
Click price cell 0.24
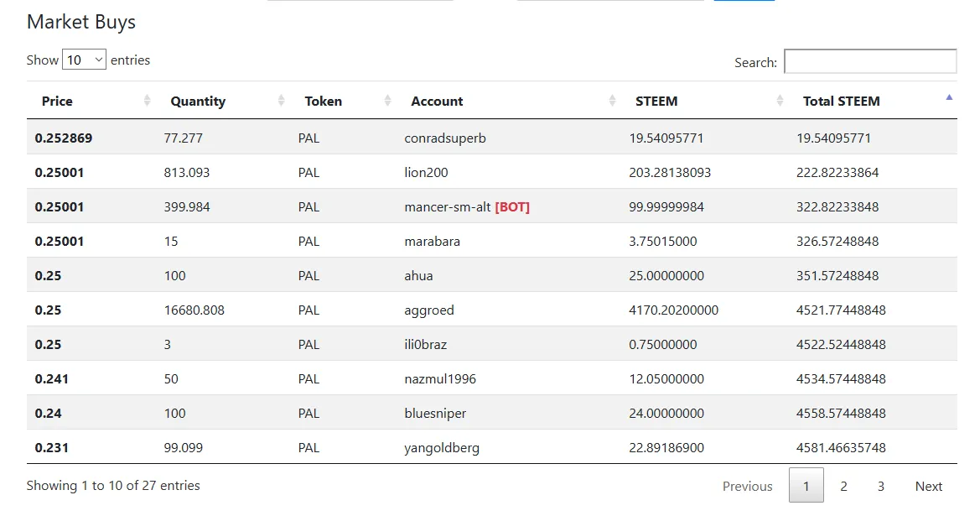point(48,414)
